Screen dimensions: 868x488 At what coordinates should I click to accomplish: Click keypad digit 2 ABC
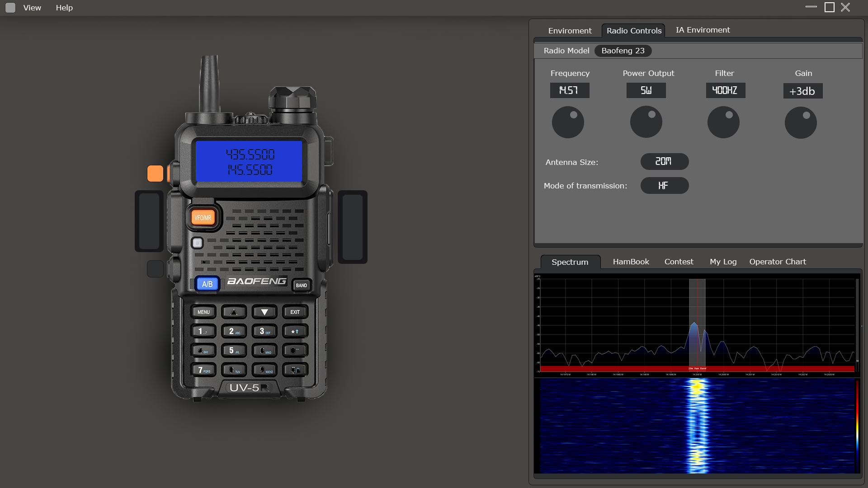pyautogui.click(x=234, y=331)
